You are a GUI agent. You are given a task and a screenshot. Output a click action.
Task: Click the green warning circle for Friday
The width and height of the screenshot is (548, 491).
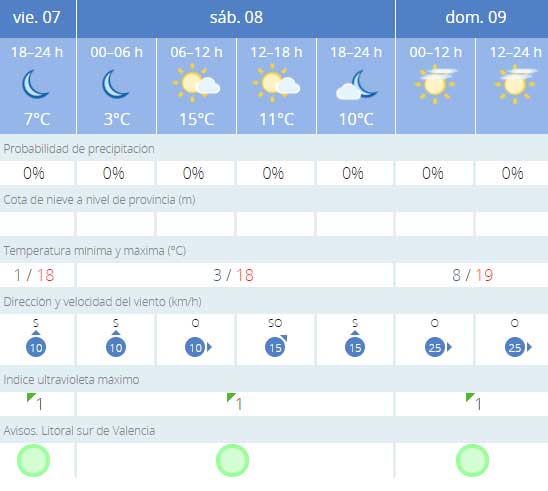point(34,461)
